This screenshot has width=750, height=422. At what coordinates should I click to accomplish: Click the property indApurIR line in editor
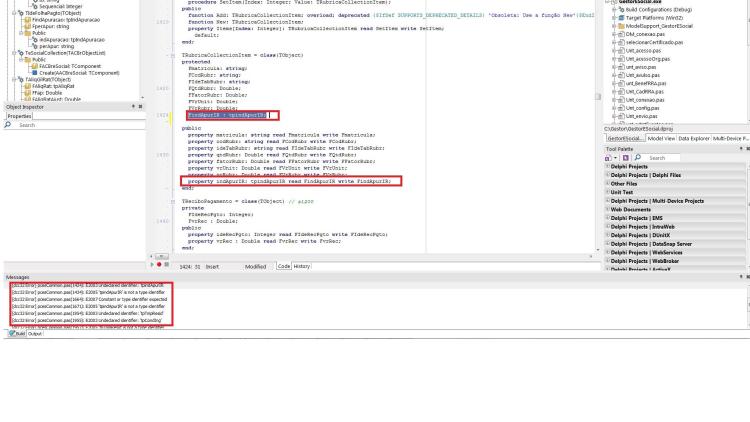click(289, 181)
